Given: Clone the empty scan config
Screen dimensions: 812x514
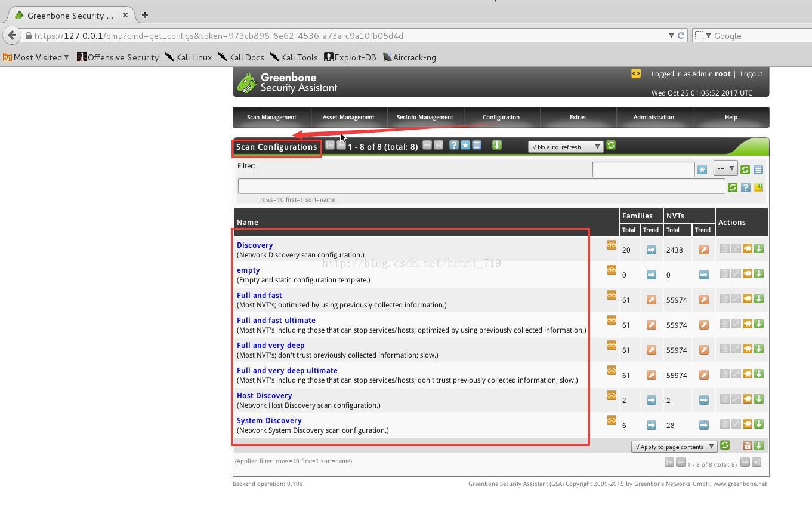Looking at the screenshot, I should click(747, 273).
